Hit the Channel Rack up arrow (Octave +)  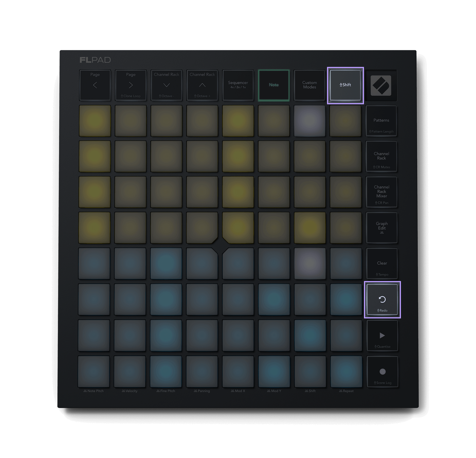click(202, 85)
